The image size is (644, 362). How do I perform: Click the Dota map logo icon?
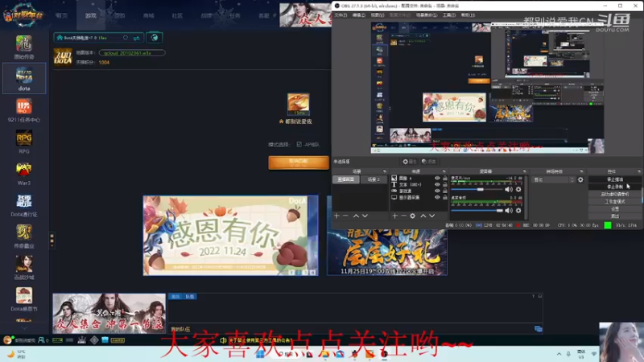click(x=63, y=57)
